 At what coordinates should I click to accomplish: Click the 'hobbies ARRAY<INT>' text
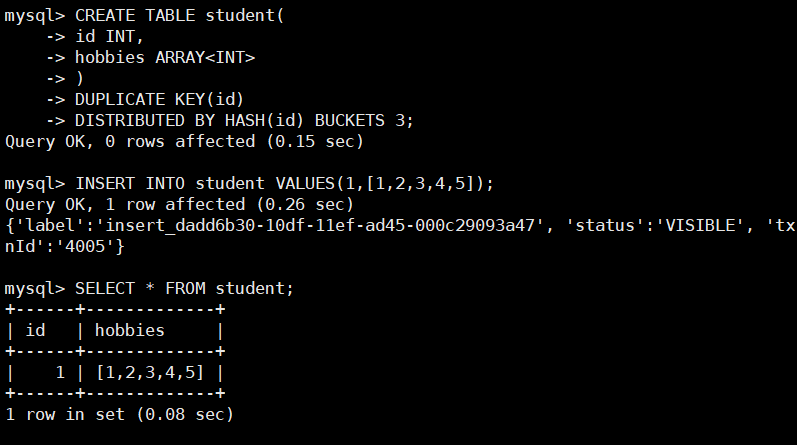tap(165, 57)
